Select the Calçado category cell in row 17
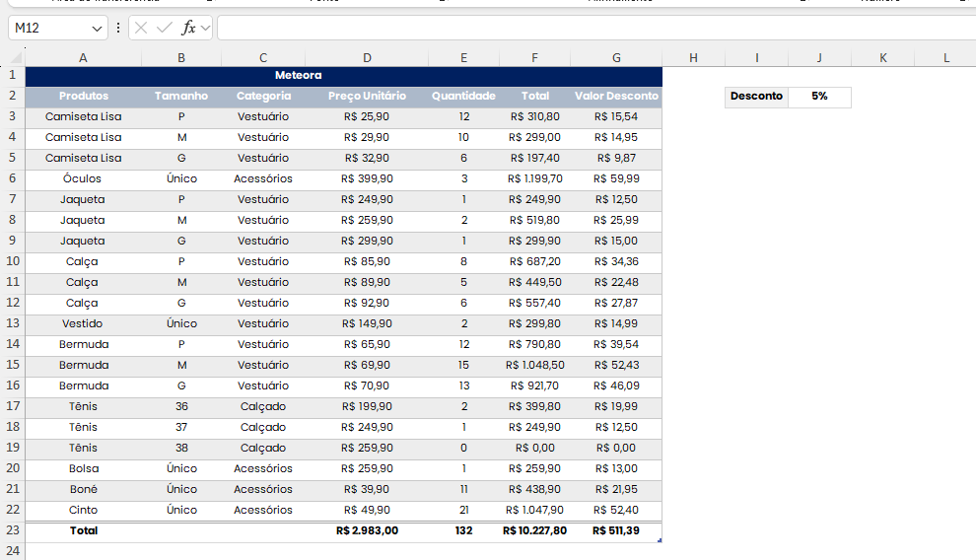This screenshot has width=976, height=560. point(263,406)
